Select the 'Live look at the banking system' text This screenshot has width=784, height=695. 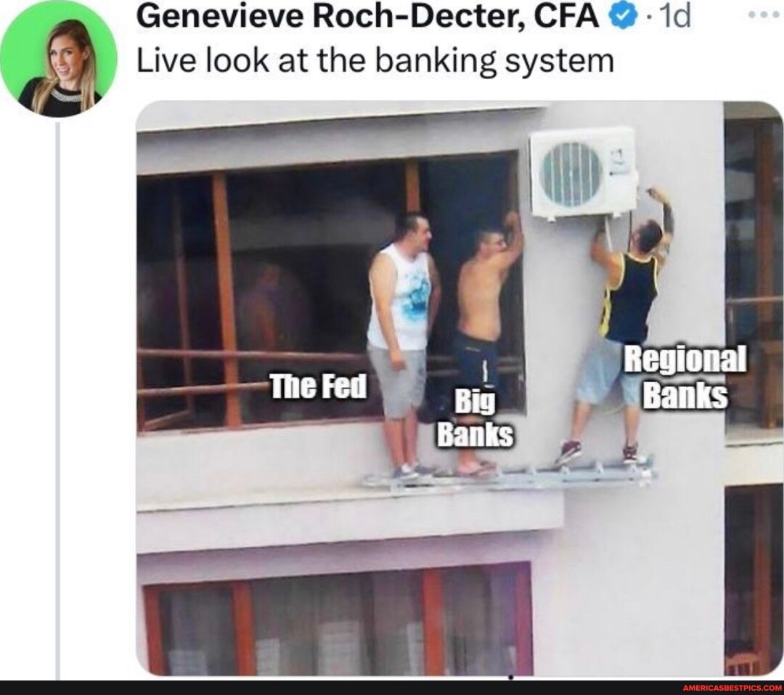[375, 60]
